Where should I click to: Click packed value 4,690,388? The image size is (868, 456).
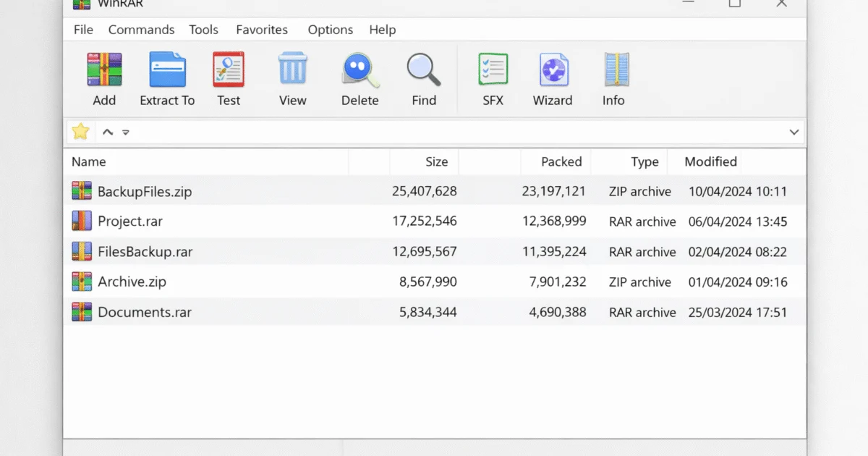(558, 313)
